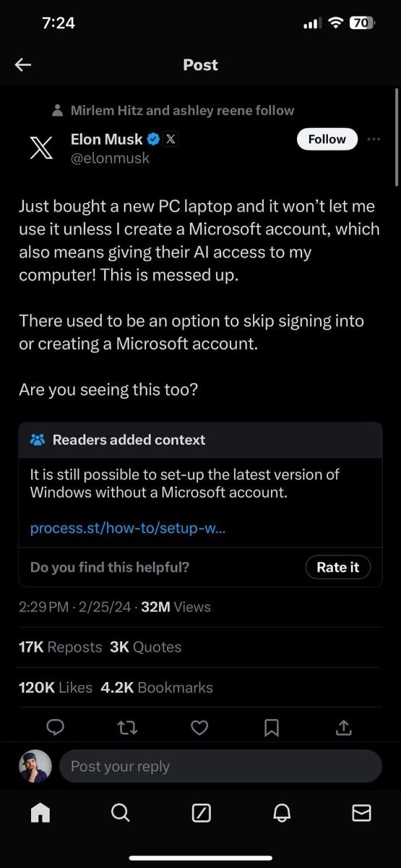Open the Search tab
This screenshot has height=868, width=401.
[x=121, y=813]
